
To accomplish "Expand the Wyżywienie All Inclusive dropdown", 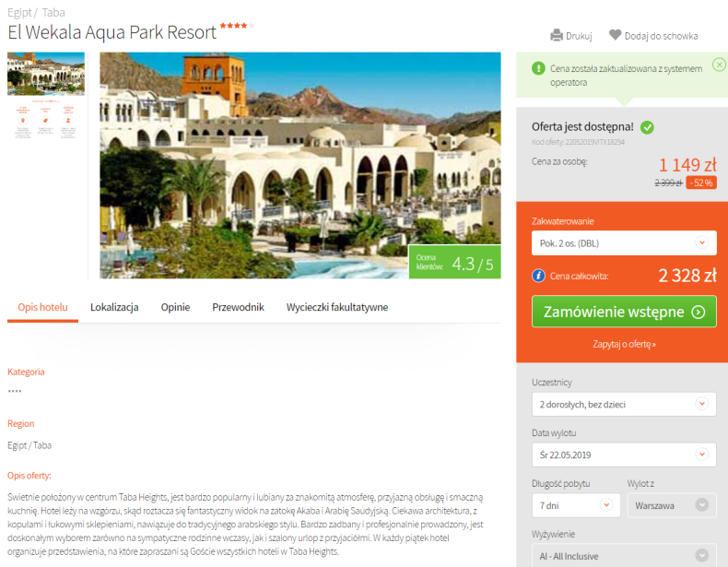I will pos(624,555).
